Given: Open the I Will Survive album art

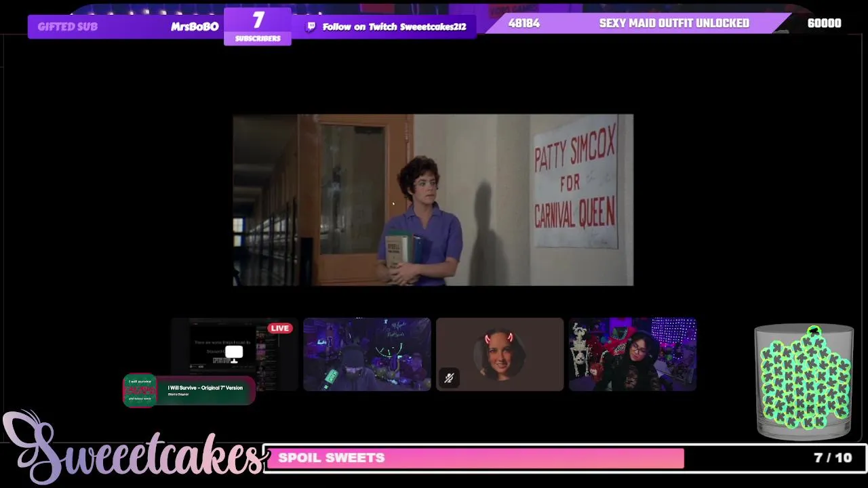Looking at the screenshot, I should click(140, 390).
